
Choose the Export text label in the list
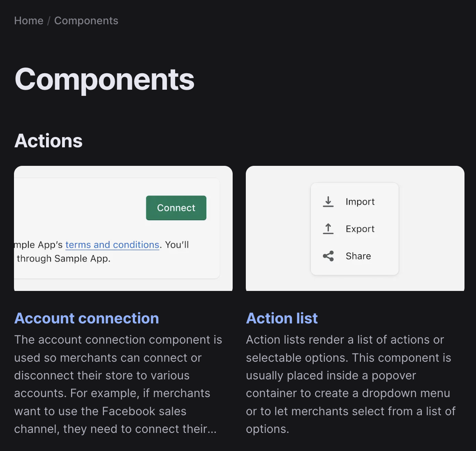pyautogui.click(x=360, y=229)
